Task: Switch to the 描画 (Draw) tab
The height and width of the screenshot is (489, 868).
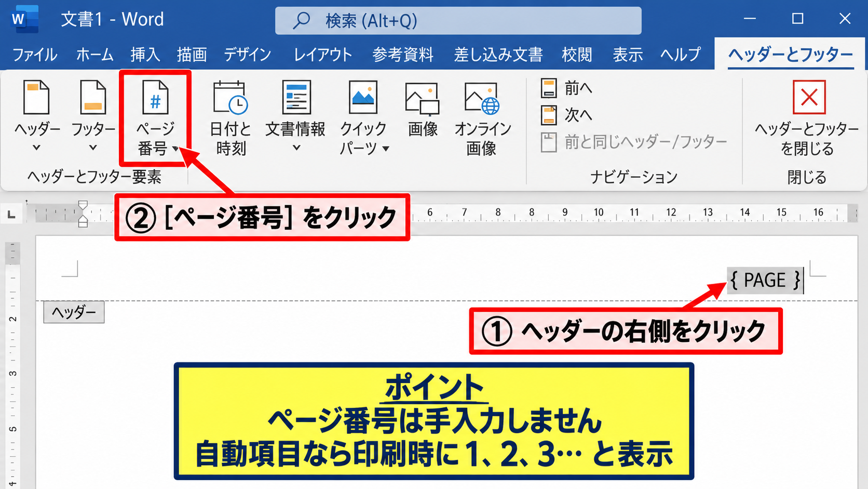Action: pos(192,55)
